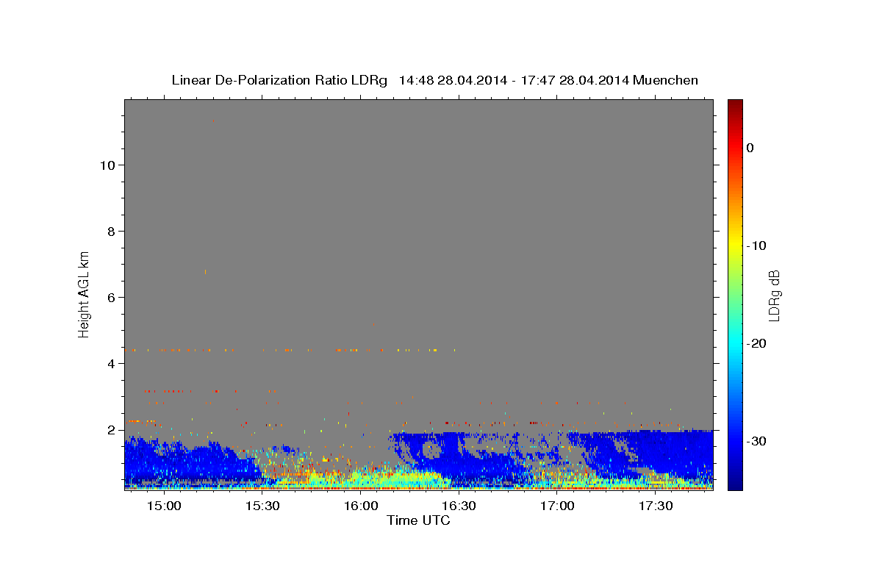Click the green section of the colorbar
882x588 pixels.
click(x=735, y=294)
